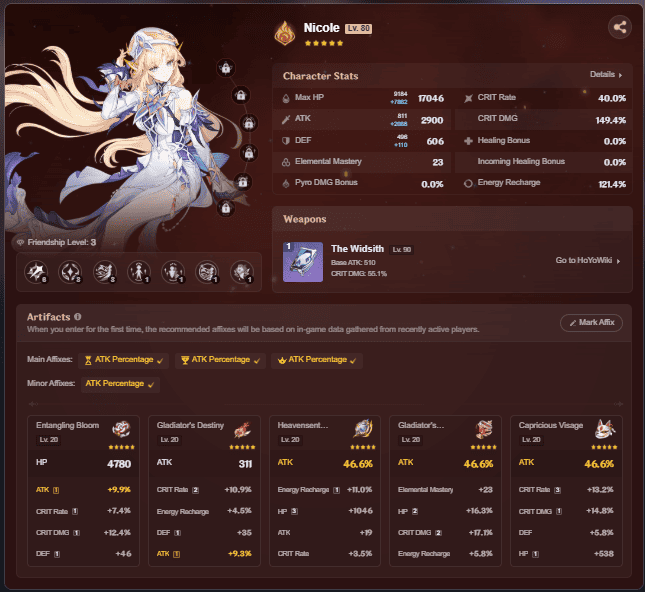The image size is (645, 592).
Task: Click the Friendship Level: 3 label
Action: pyautogui.click(x=62, y=242)
